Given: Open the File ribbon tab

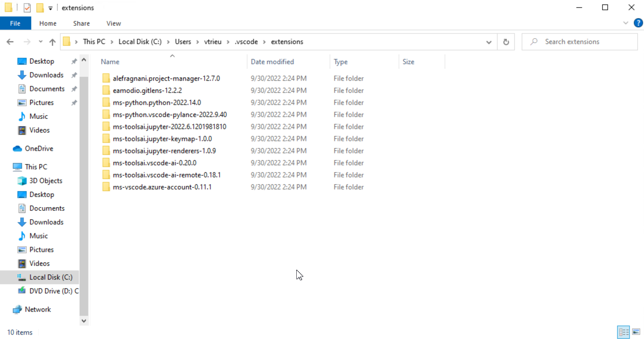Looking at the screenshot, I should [15, 23].
